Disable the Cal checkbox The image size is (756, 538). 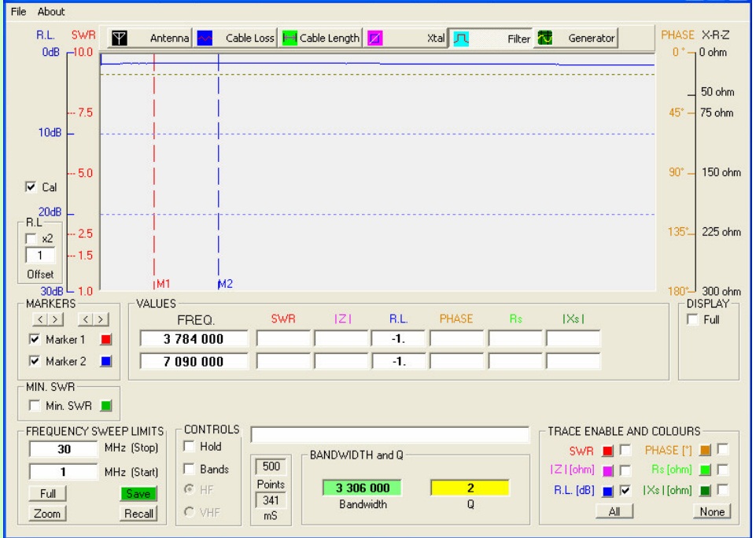pyautogui.click(x=31, y=187)
